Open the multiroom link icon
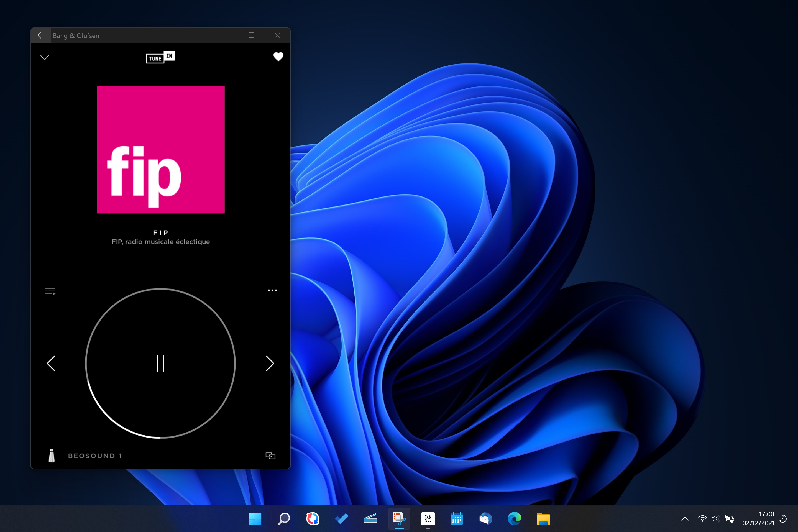 click(x=270, y=455)
